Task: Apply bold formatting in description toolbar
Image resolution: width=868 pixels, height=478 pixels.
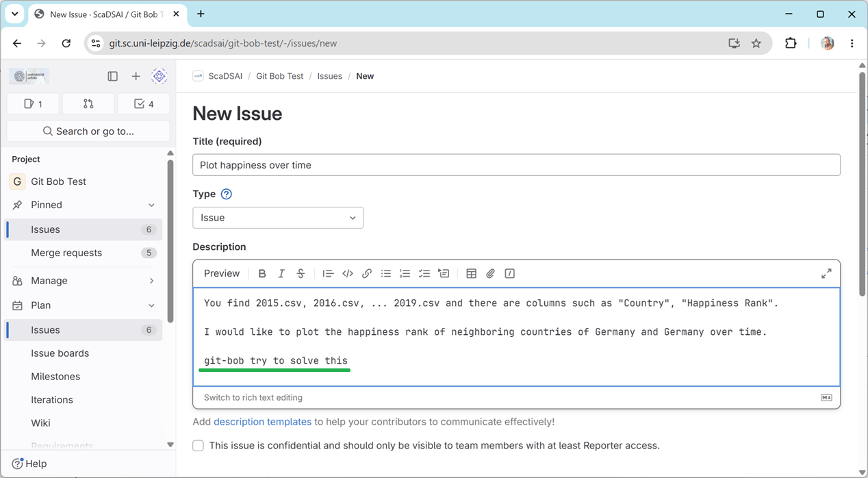Action: (x=262, y=273)
